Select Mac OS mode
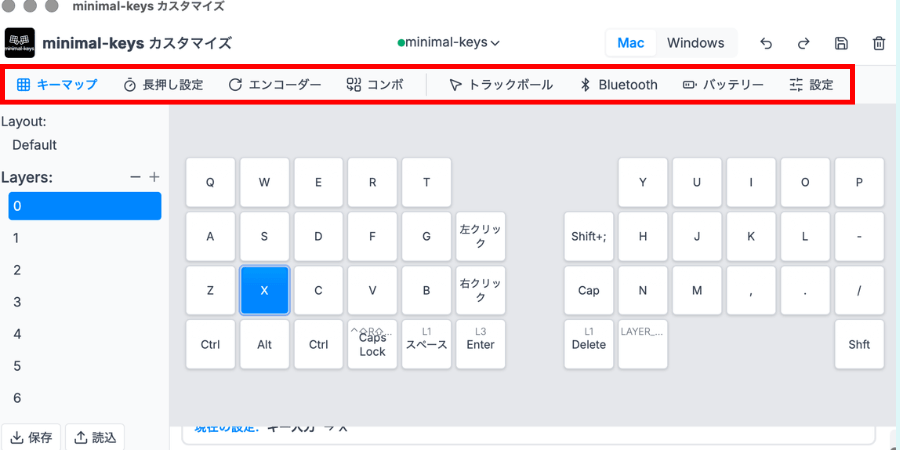900x450 pixels. [x=631, y=43]
